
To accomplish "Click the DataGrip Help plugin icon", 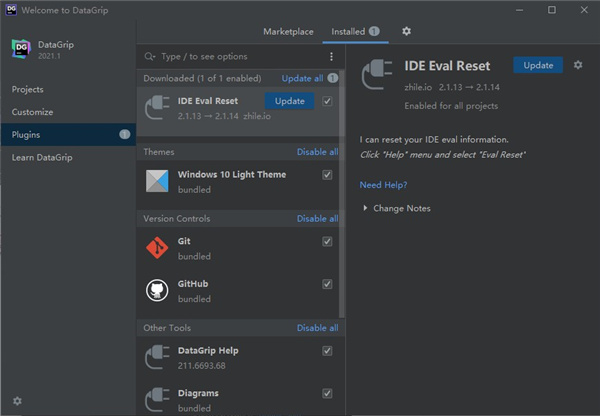I will 157,358.
